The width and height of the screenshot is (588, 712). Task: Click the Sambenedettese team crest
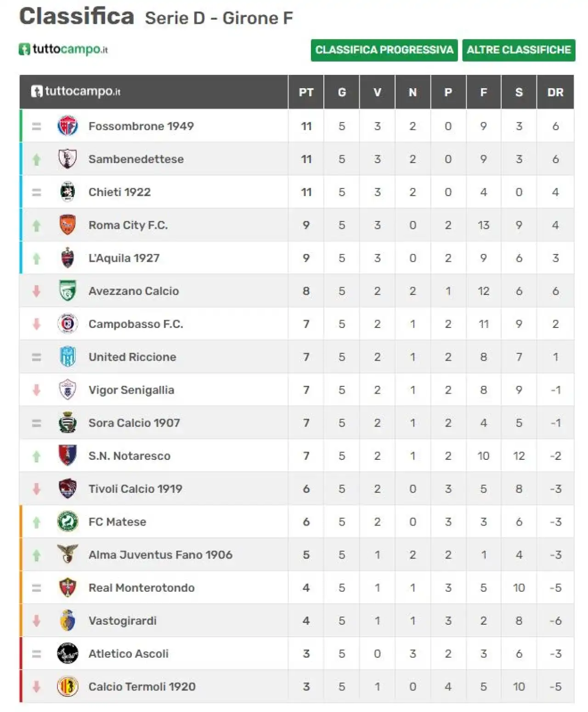click(68, 159)
